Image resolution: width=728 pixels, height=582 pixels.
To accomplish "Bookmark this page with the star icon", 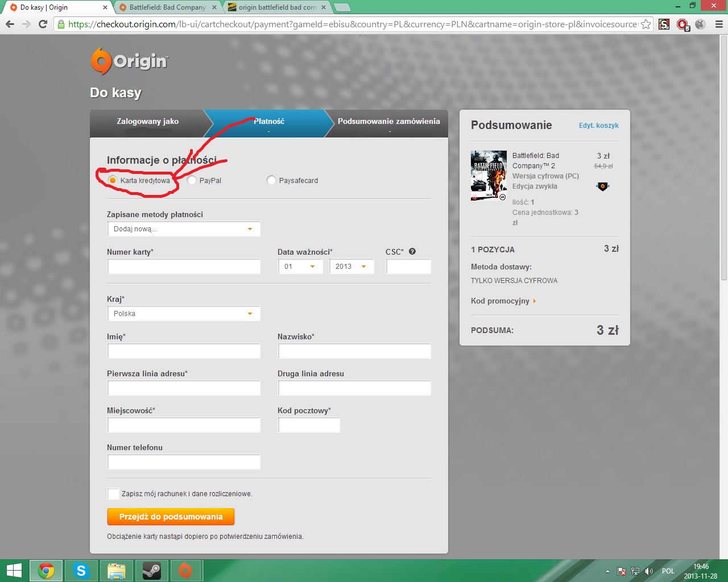I will click(646, 24).
